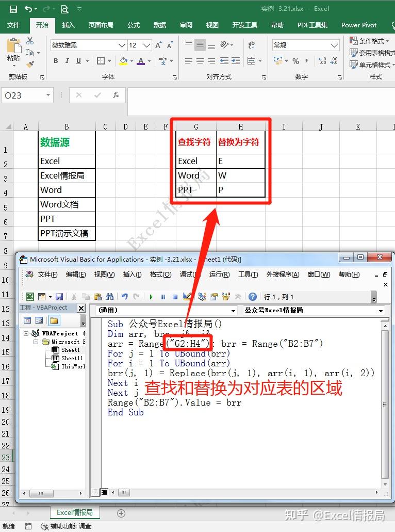Select the Excel情报局 sheet tab
The image size is (395, 532).
pos(75,512)
